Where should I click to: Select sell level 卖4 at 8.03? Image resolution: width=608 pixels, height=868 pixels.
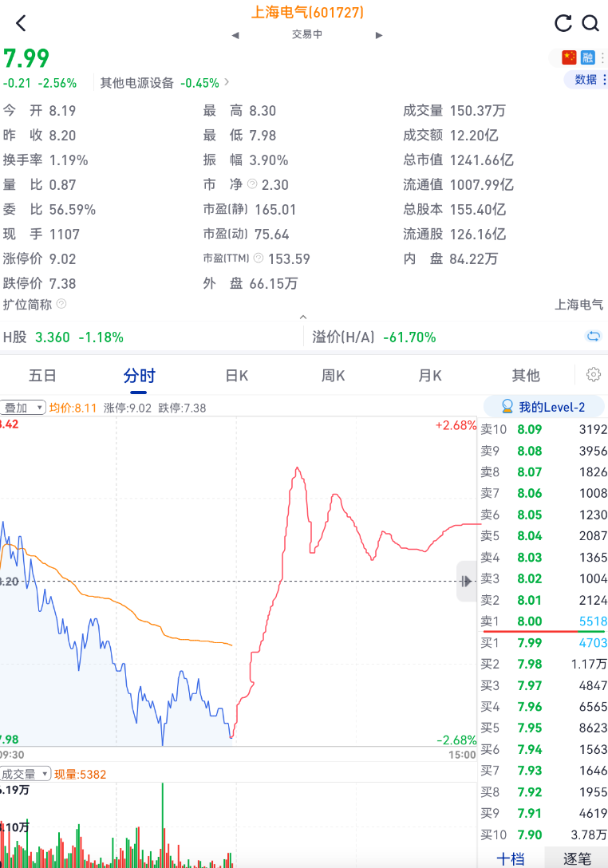coord(543,558)
